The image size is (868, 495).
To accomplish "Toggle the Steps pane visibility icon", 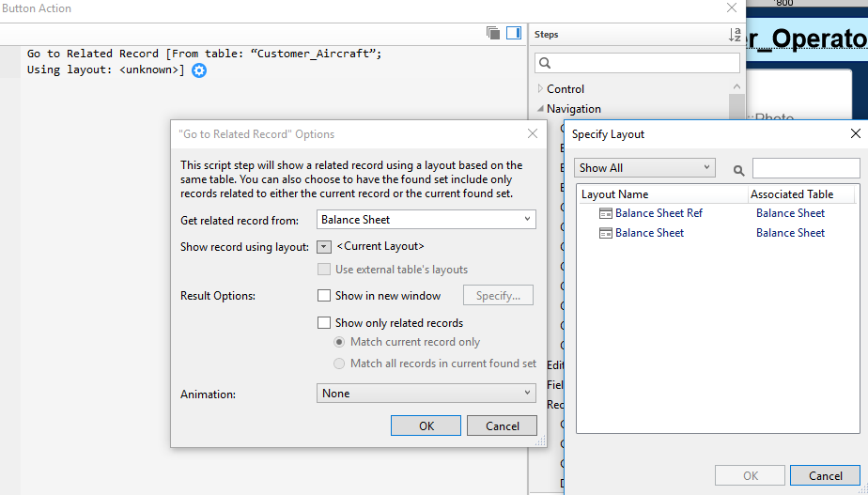I will point(513,33).
